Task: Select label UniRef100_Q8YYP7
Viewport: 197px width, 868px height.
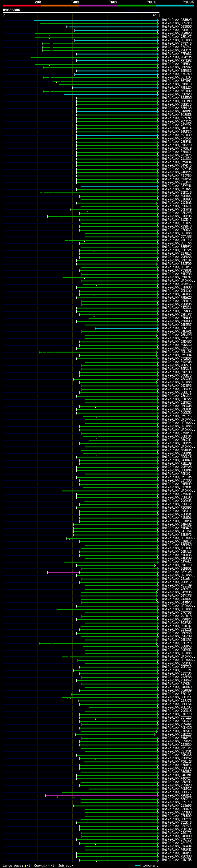Action: 177,125
